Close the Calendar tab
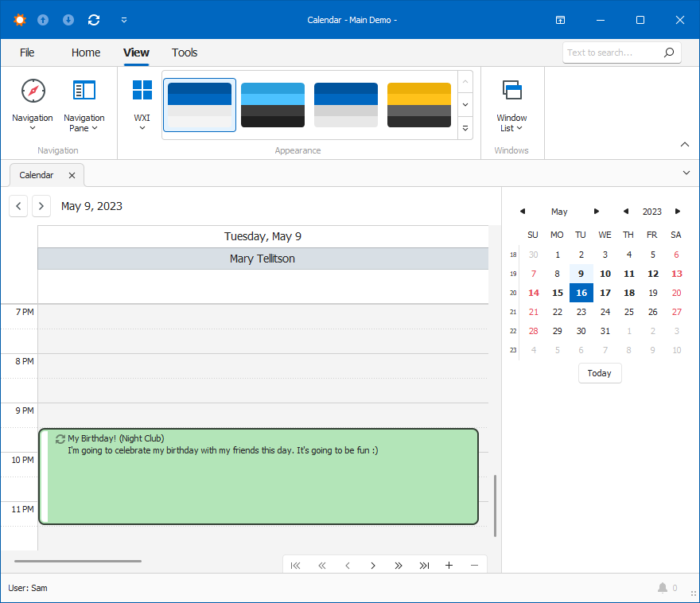 point(72,175)
